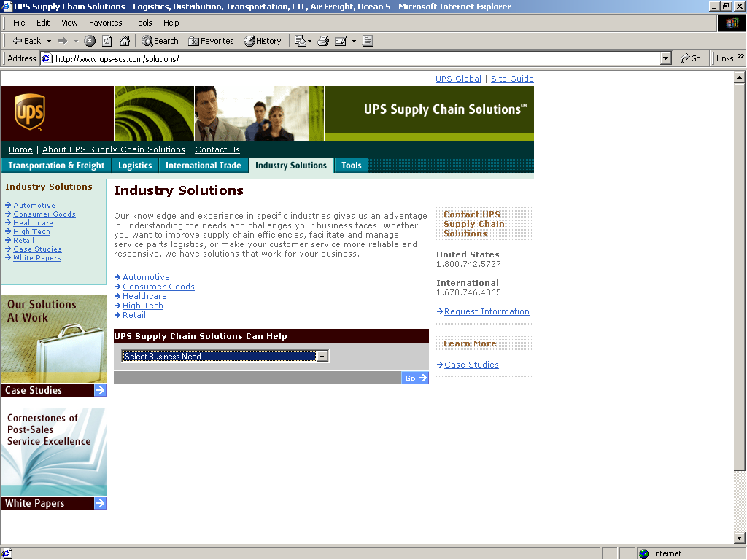Viewport: 747px width, 560px height.
Task: Open the Forward button history dropdown arrow
Action: click(76, 41)
